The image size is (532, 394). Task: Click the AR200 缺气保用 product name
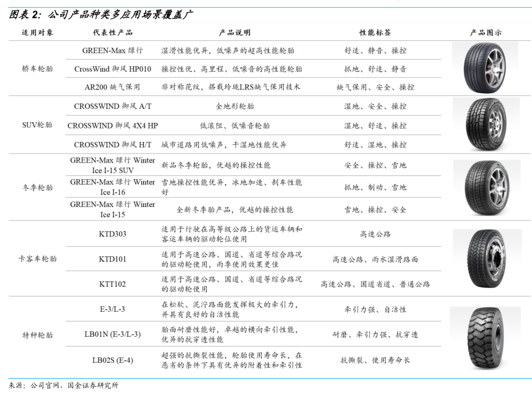pos(112,87)
